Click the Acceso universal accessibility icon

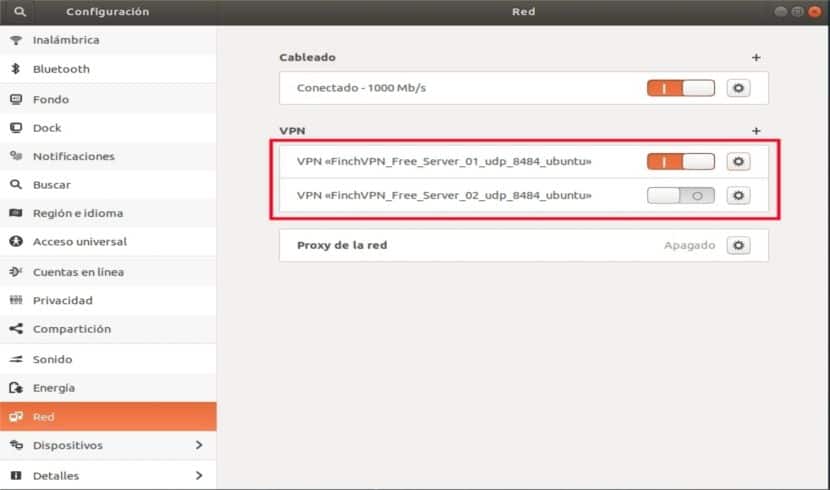[x=16, y=241]
